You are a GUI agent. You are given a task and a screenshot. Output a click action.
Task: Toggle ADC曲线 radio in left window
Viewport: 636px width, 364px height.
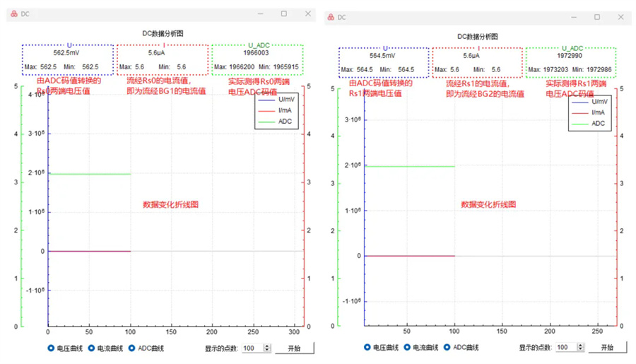(132, 348)
